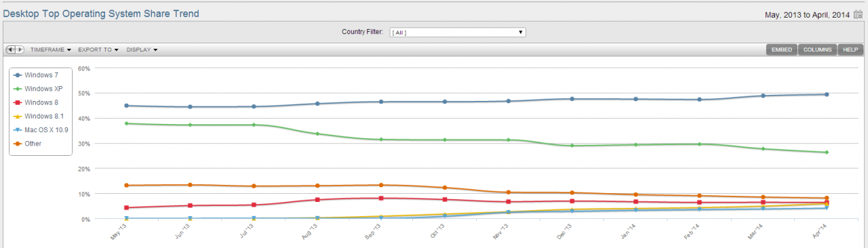Toggle the Other series in legend
Viewport: 868px width, 248px height.
(x=28, y=144)
